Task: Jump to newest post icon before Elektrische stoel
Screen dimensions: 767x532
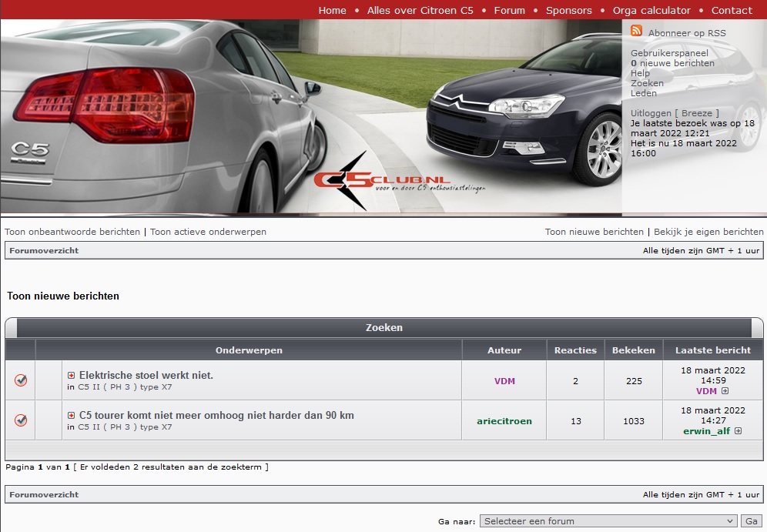Action: pos(72,376)
